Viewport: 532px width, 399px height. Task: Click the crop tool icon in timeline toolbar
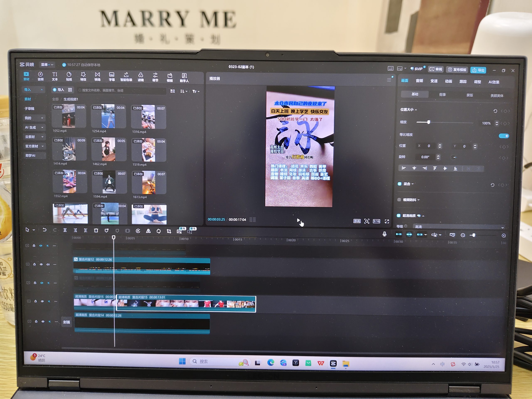169,231
